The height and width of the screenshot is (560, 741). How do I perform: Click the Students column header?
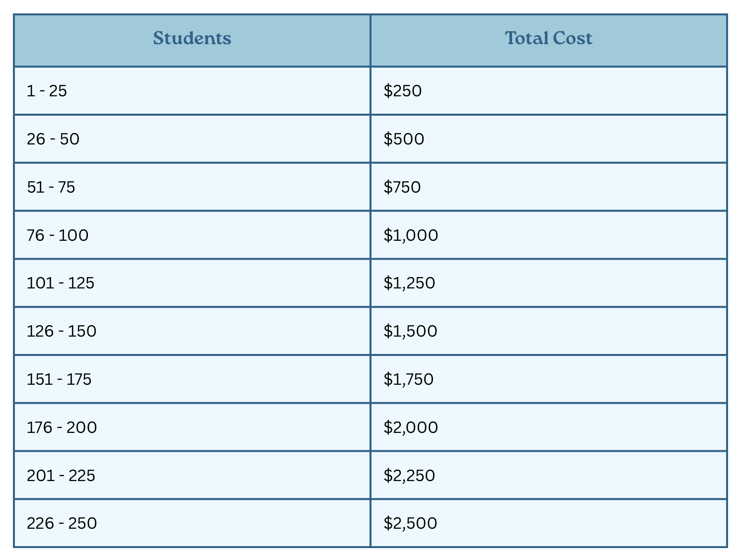(x=192, y=41)
